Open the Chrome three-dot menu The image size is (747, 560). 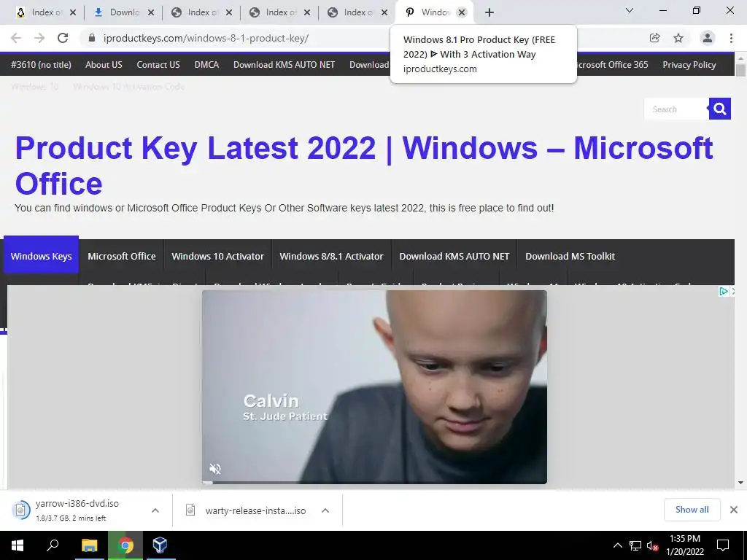click(731, 38)
